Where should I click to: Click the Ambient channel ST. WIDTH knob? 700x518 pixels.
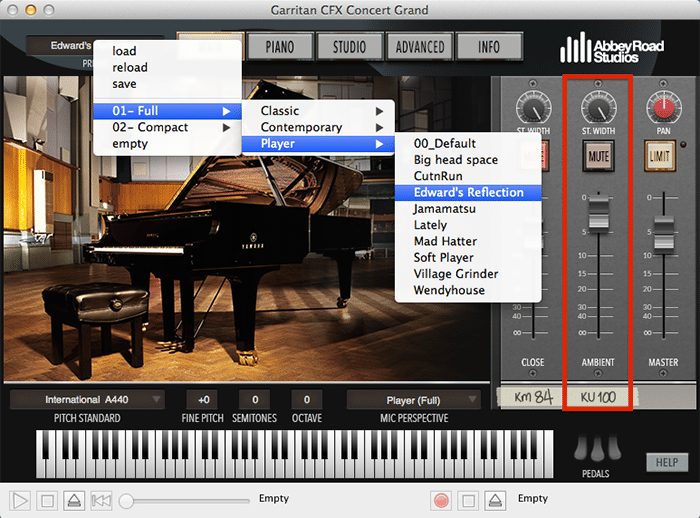(x=598, y=108)
